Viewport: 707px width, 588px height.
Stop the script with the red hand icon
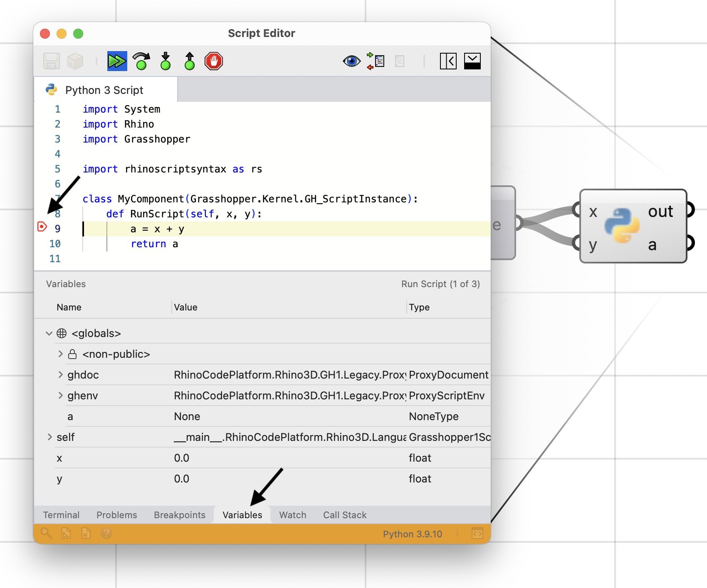pyautogui.click(x=214, y=61)
